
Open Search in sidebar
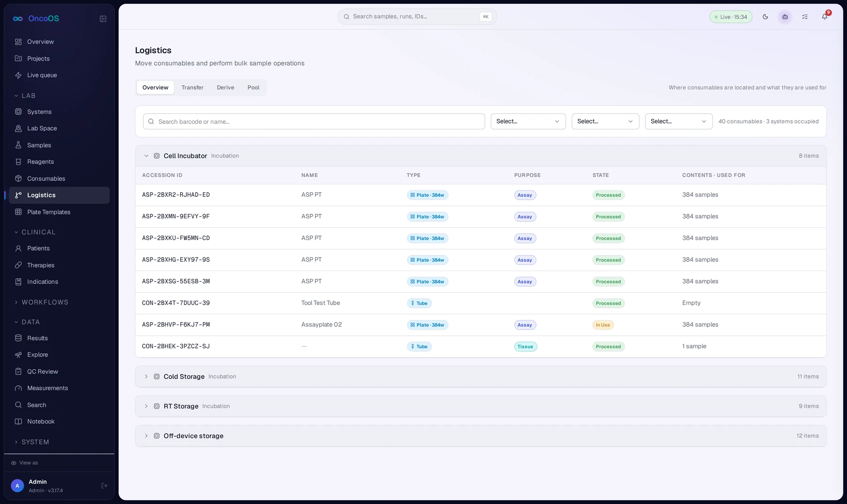tap(59, 405)
